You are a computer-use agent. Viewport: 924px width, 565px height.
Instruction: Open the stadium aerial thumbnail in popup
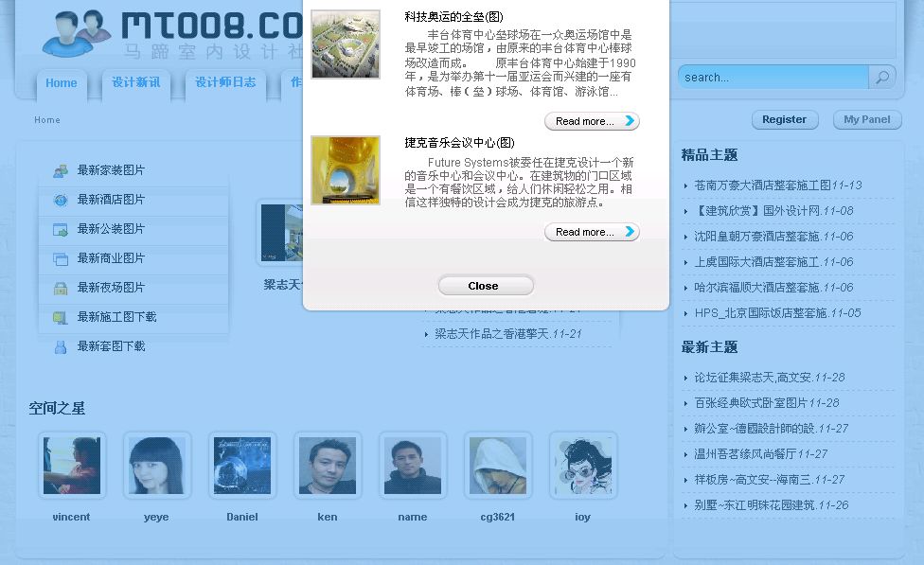(346, 44)
